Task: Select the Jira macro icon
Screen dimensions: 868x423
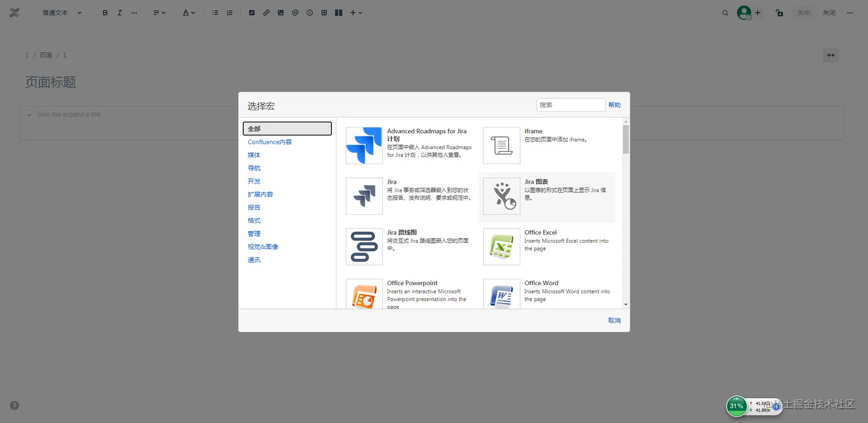Action: [364, 196]
